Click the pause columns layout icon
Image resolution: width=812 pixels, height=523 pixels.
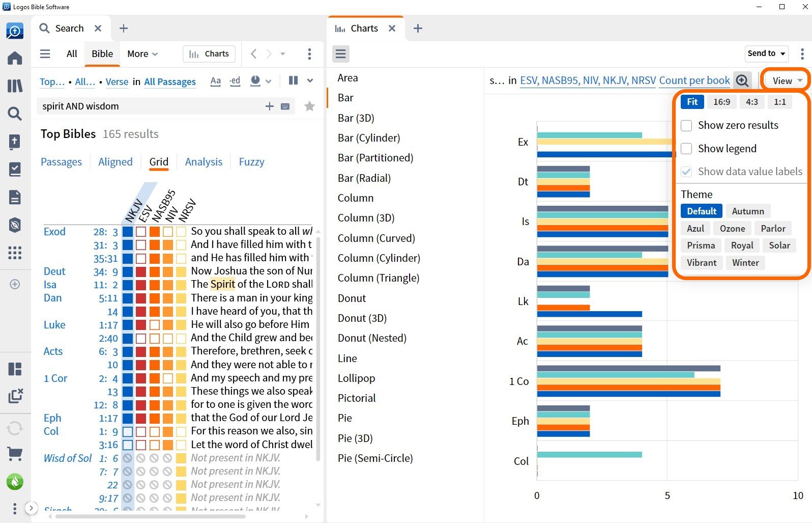pyautogui.click(x=293, y=80)
